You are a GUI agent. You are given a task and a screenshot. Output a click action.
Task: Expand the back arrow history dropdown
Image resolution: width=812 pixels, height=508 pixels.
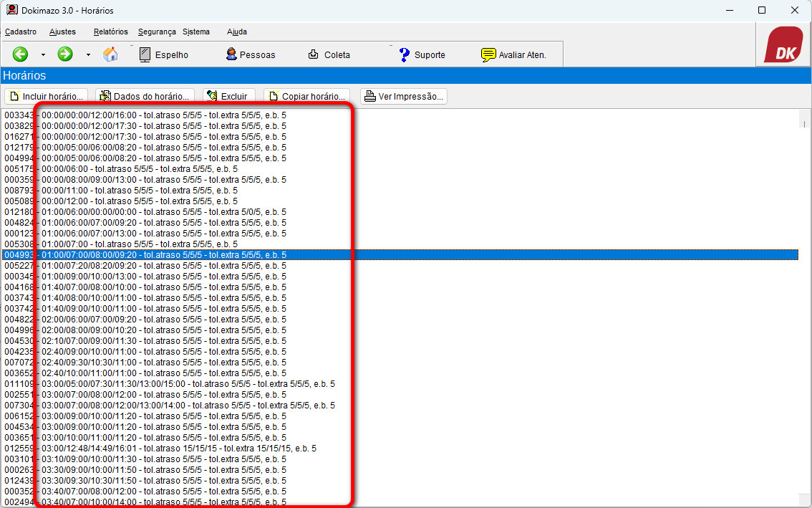click(43, 54)
